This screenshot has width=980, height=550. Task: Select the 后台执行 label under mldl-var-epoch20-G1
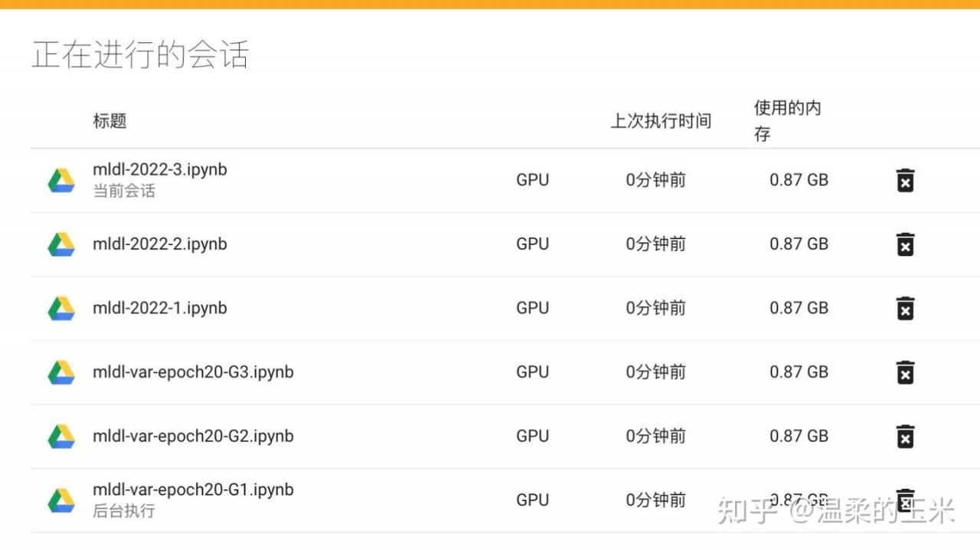(x=124, y=510)
